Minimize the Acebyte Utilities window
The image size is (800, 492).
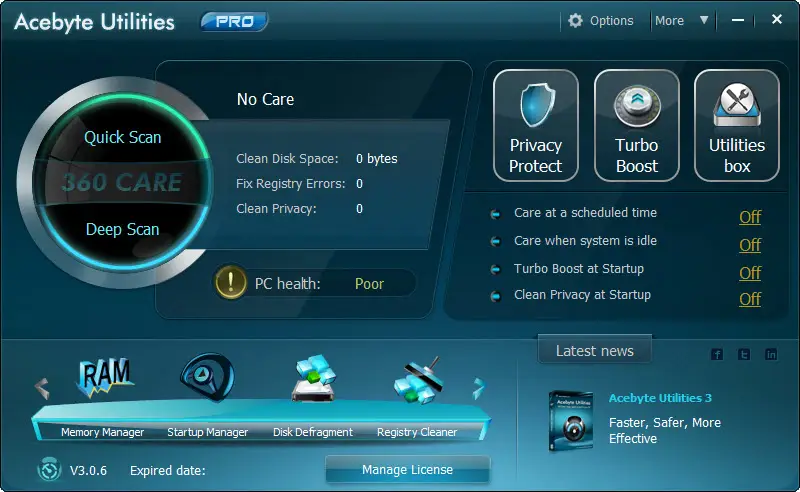point(738,20)
